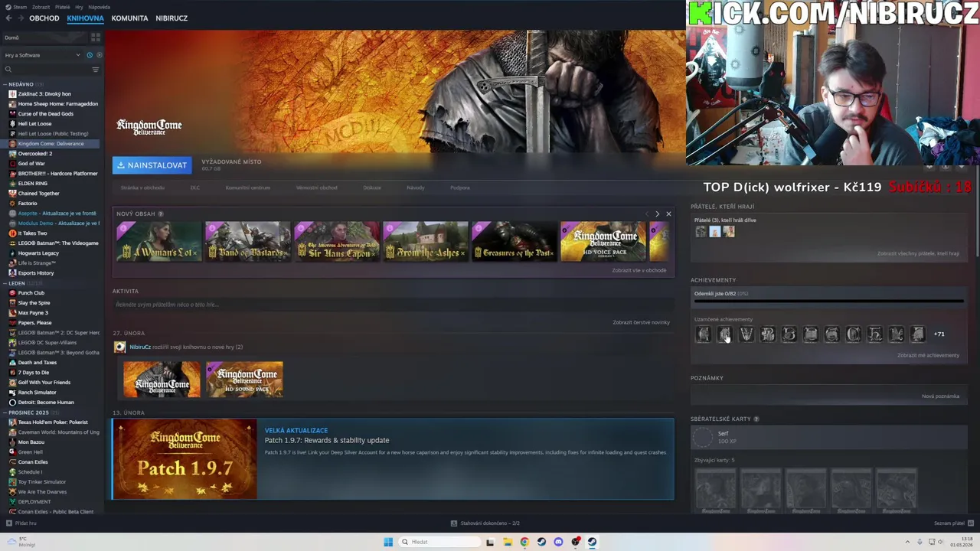This screenshot has height=551, width=980.
Task: Open the Discord icon in Windows taskbar
Action: pos(558,542)
